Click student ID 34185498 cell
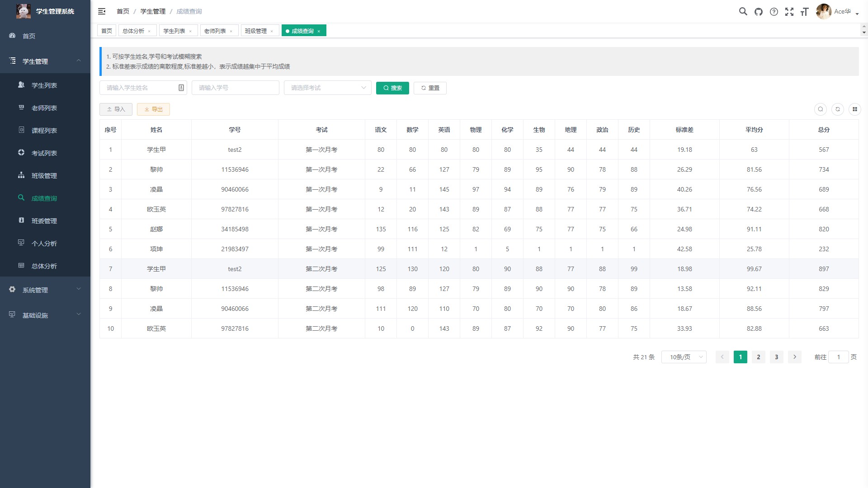The height and width of the screenshot is (488, 868). click(235, 229)
